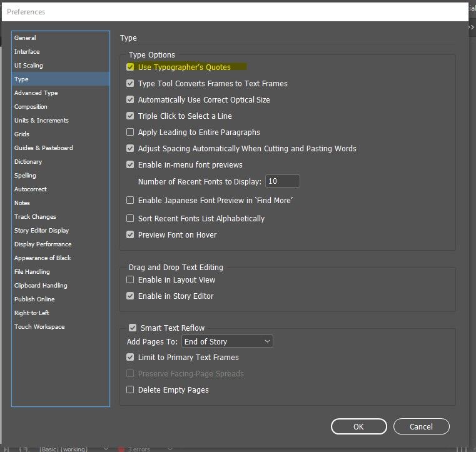Enable Sort Recent Fonts List Alphabetically
Screen dimensions: 476x452
130,218
